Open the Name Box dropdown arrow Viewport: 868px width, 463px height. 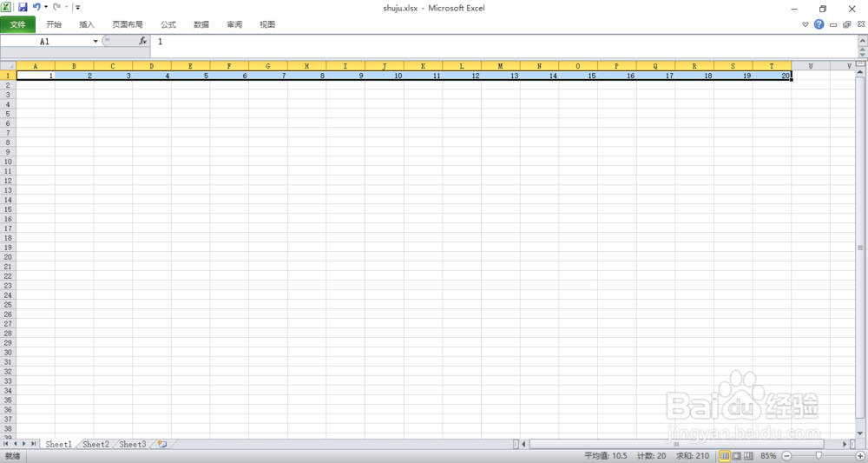[x=95, y=42]
